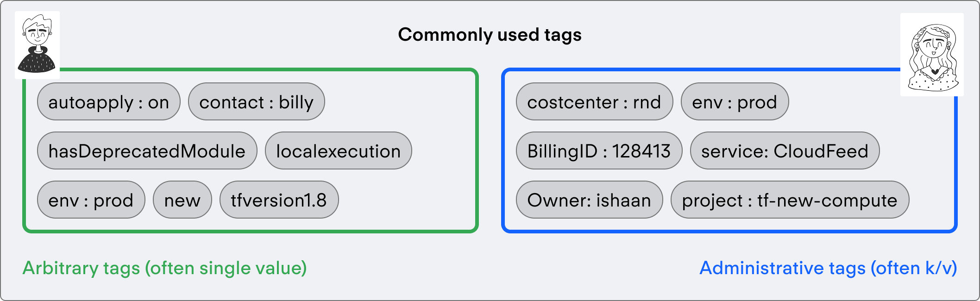Click the long-haired woman avatar icon

pyautogui.click(x=932, y=55)
